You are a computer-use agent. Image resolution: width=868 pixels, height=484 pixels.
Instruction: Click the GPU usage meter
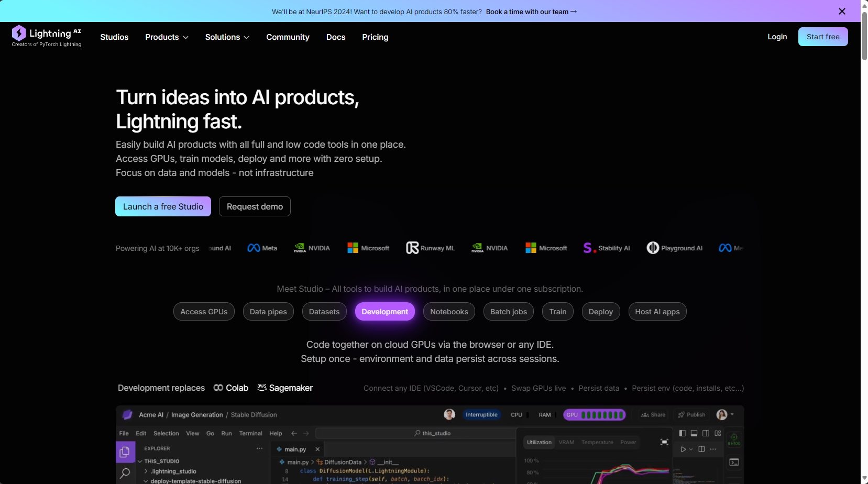tap(594, 415)
